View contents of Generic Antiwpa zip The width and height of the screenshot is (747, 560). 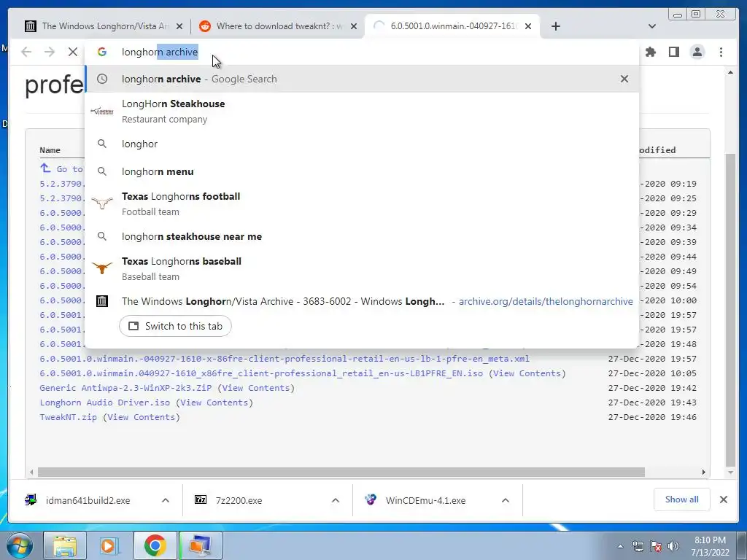pos(256,388)
